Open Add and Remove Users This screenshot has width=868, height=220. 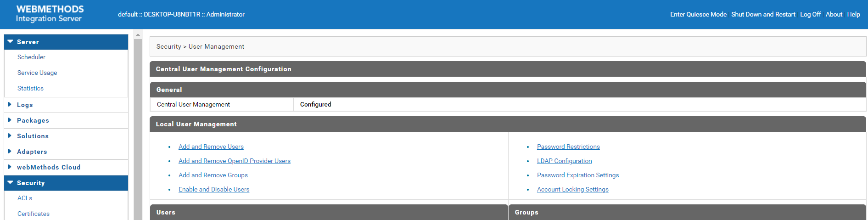pos(211,147)
